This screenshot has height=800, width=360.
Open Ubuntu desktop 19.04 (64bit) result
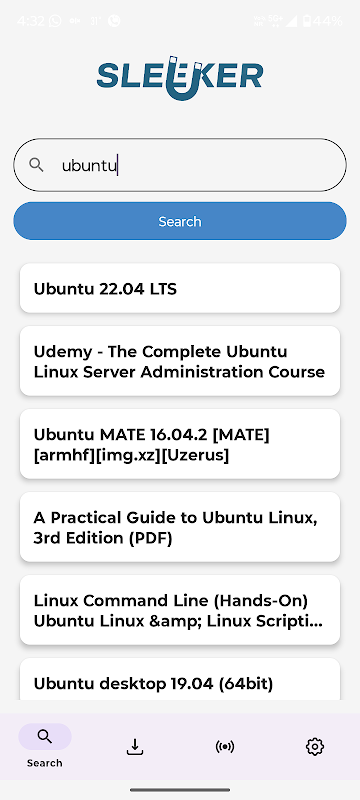tap(180, 680)
